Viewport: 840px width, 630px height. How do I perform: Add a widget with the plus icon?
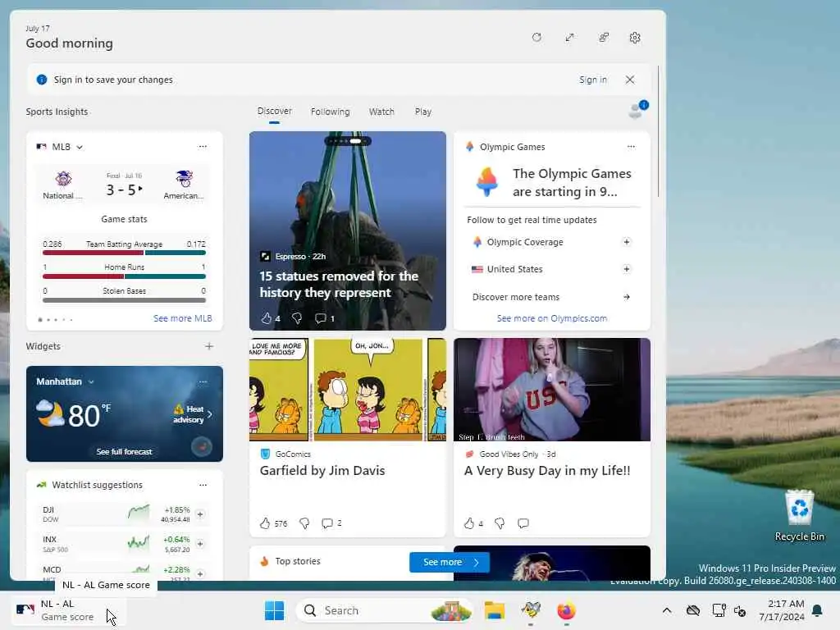coord(209,346)
